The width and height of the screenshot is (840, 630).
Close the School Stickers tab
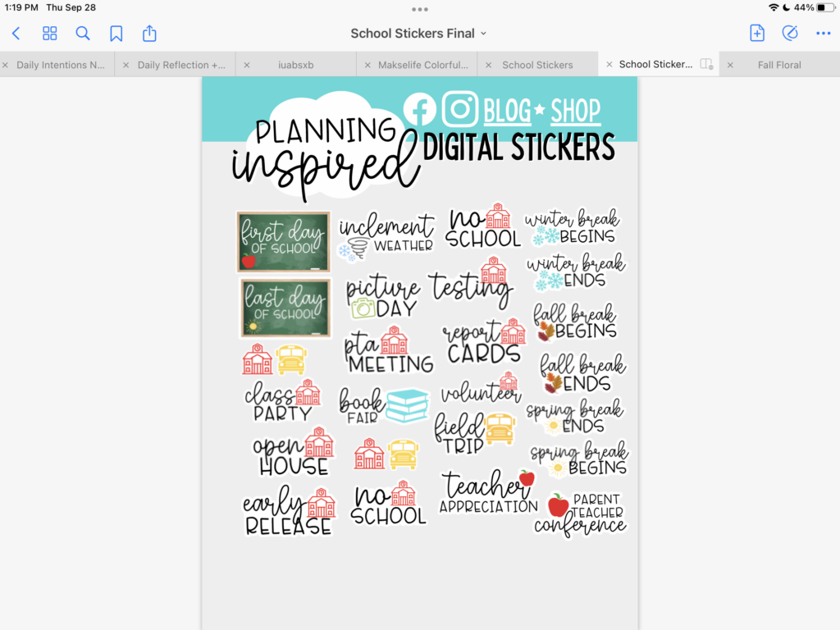tap(489, 65)
